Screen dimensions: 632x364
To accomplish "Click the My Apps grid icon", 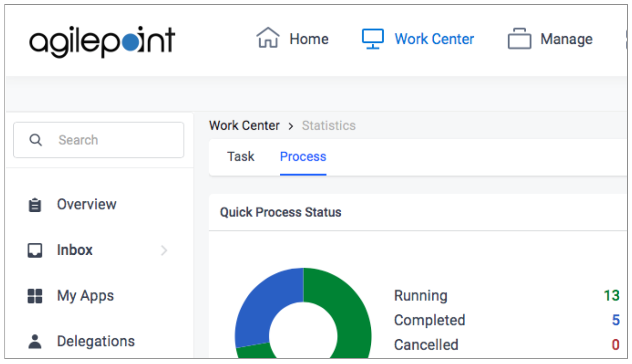I will coord(35,296).
